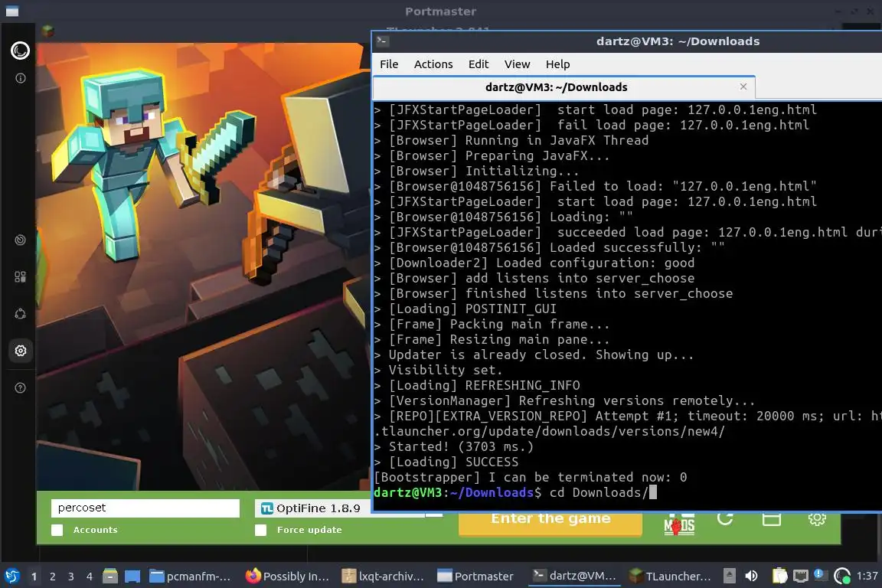Screen dimensions: 882x588
Task: Open the terminal File menu
Action: (389, 64)
